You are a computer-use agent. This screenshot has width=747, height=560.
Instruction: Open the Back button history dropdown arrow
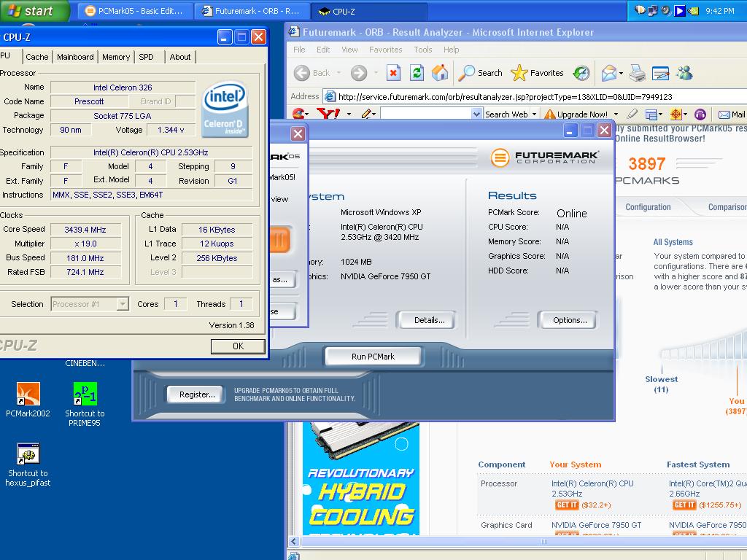coord(338,73)
